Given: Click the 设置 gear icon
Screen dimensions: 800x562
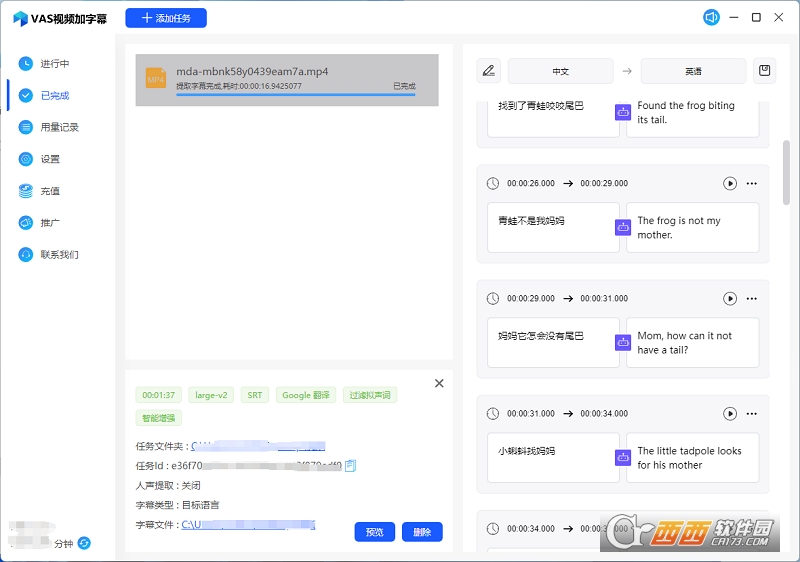Looking at the screenshot, I should tap(26, 159).
